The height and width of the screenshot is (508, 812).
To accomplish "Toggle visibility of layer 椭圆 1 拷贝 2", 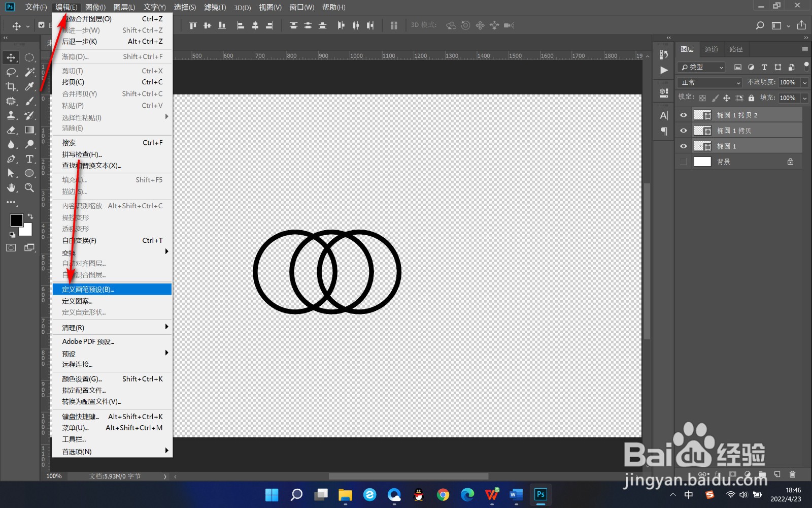I will point(684,115).
